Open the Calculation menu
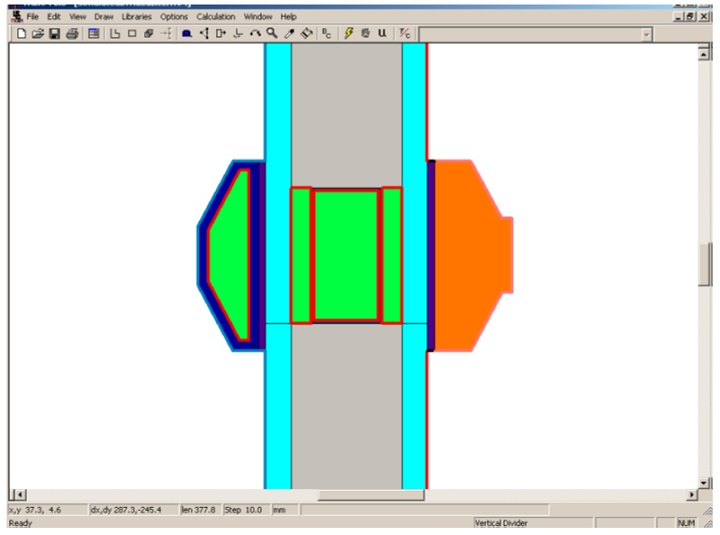Image resolution: width=720 pixels, height=535 pixels. tap(215, 17)
